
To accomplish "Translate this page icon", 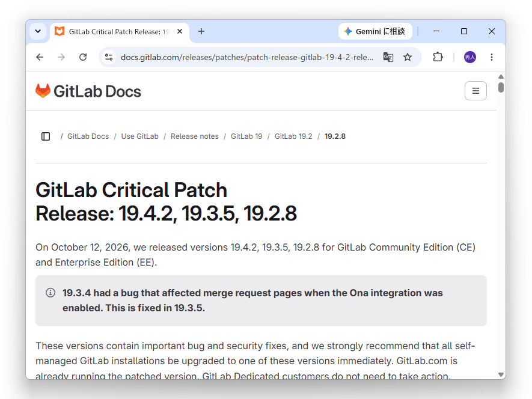I will [x=388, y=57].
